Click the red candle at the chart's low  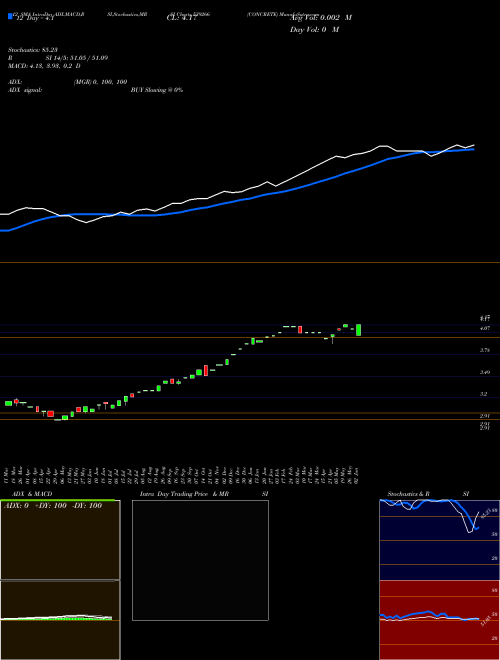(x=51, y=414)
